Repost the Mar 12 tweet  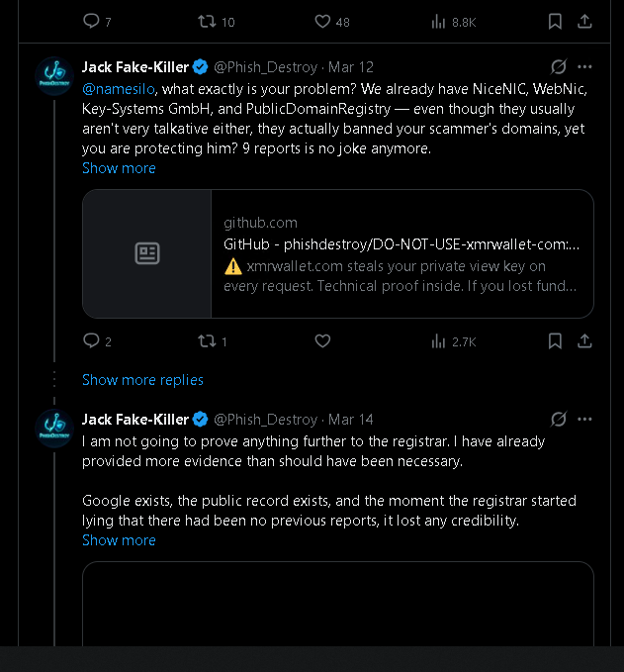(x=212, y=341)
